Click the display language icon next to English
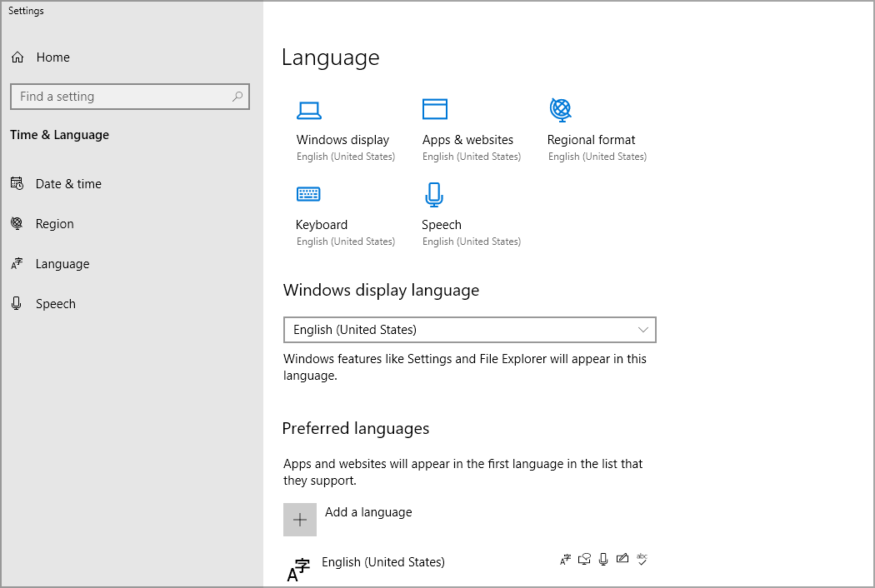 (565, 559)
